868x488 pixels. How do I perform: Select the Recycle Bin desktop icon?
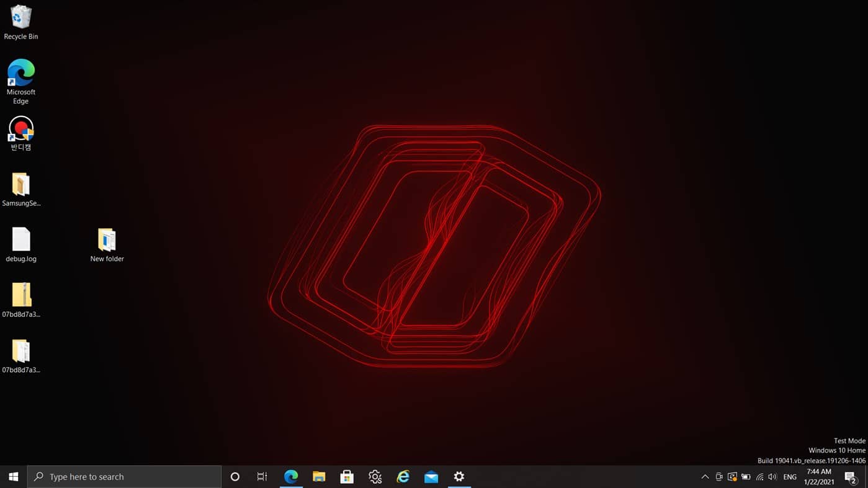pos(21,23)
